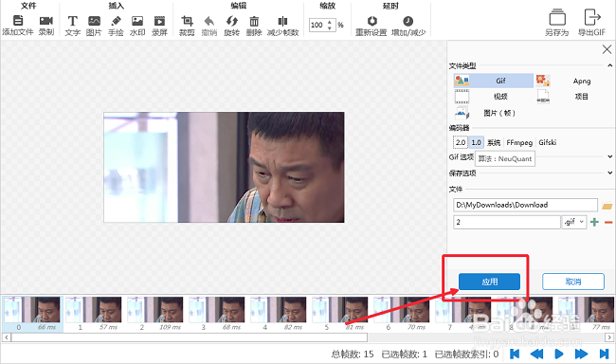Click the 导出GIF export icon
Viewport: 616px width, 364px height.
pyautogui.click(x=592, y=18)
